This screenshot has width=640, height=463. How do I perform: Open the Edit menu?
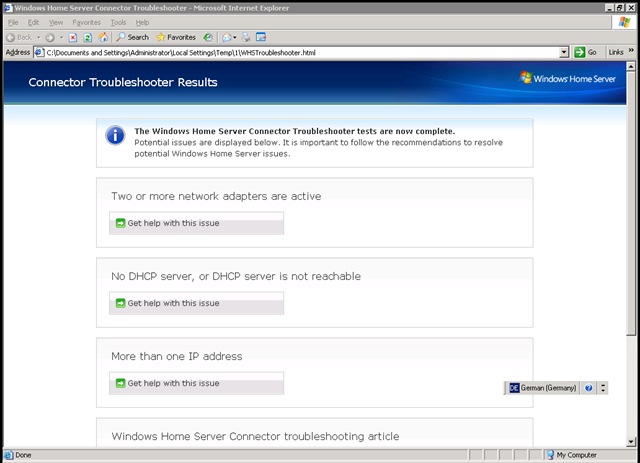[x=33, y=22]
